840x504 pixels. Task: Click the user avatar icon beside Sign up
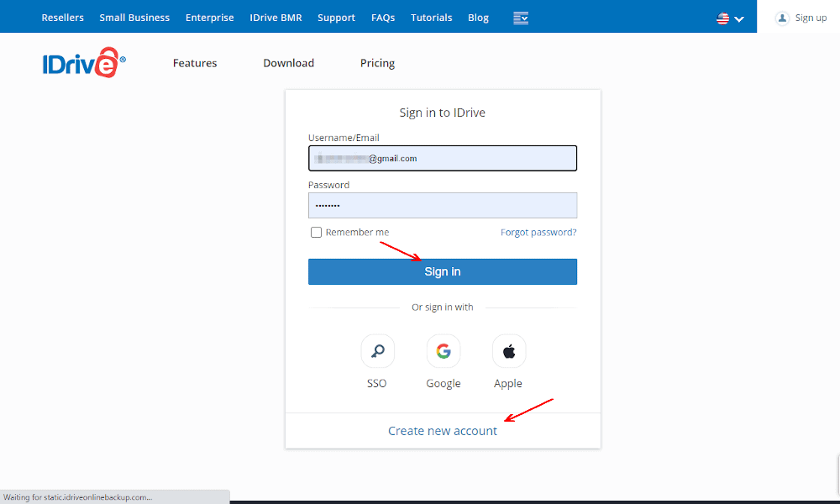click(782, 18)
